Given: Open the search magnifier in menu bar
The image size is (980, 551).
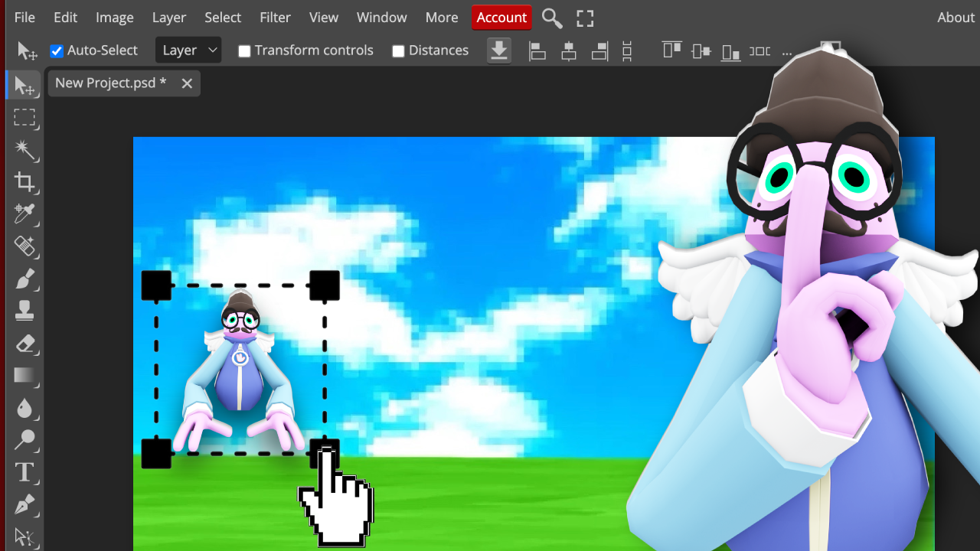Looking at the screenshot, I should click(551, 18).
